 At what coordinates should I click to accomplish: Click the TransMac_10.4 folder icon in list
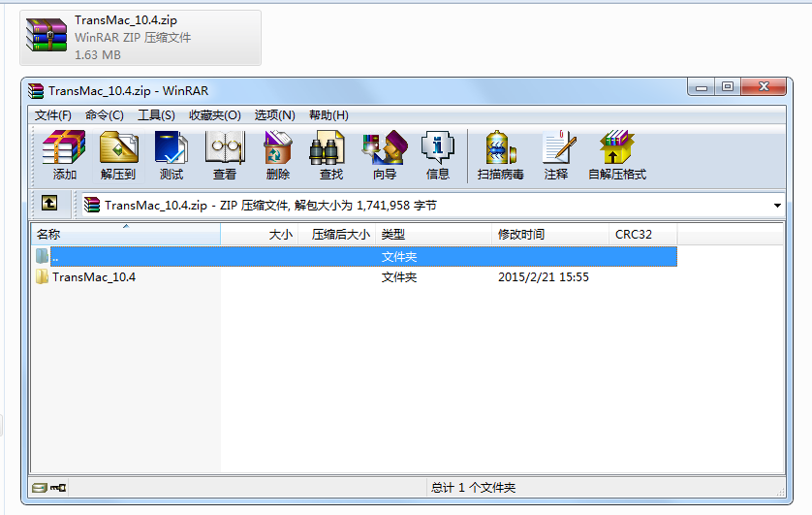[42, 276]
